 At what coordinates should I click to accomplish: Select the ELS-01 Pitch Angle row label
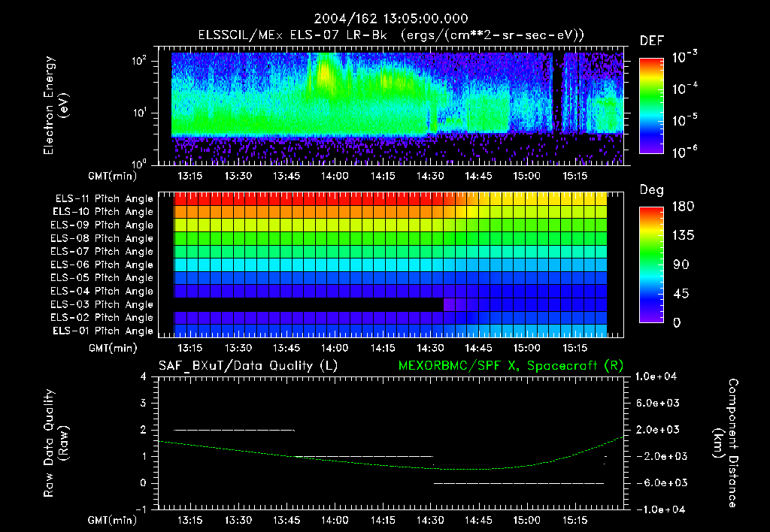(x=103, y=331)
